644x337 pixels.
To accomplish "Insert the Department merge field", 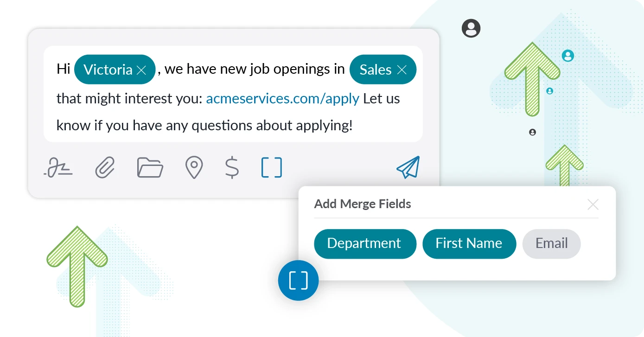I will point(365,243).
